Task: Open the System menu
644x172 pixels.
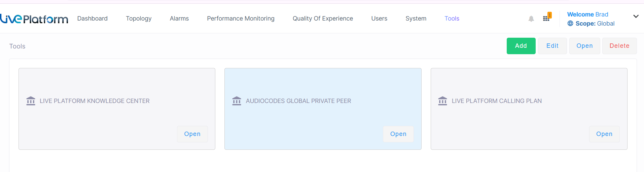Action: pos(416,19)
